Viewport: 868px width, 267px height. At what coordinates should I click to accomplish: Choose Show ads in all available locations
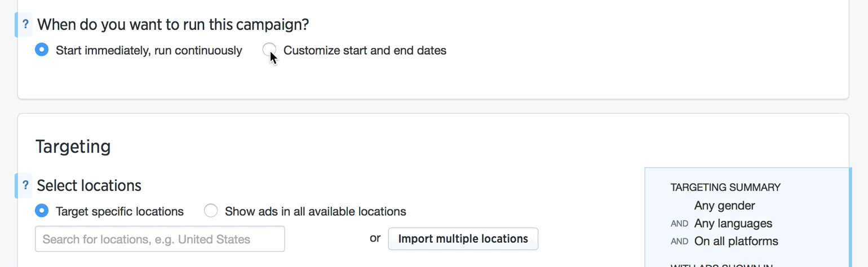pos(210,211)
